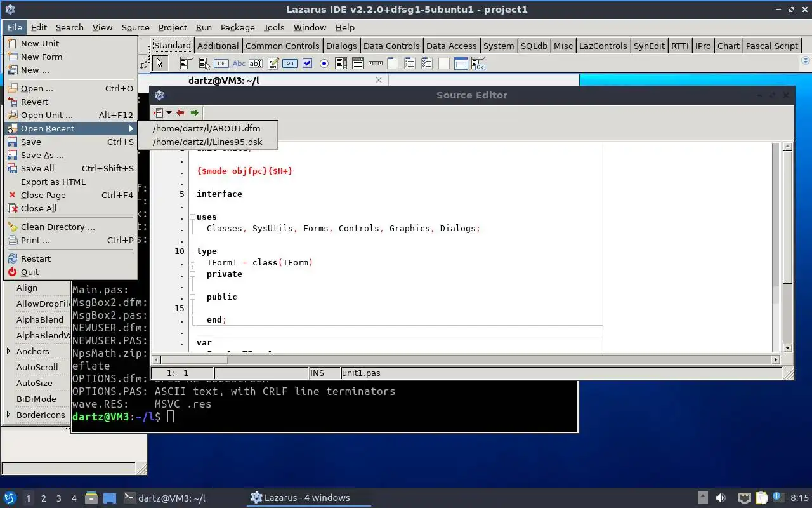The height and width of the screenshot is (508, 812).
Task: Choose New Unit from File menu
Action: pyautogui.click(x=70, y=43)
